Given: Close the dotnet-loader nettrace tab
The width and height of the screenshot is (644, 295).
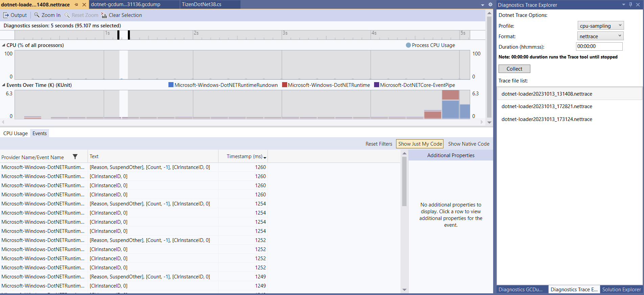Looking at the screenshot, I should click(84, 5).
